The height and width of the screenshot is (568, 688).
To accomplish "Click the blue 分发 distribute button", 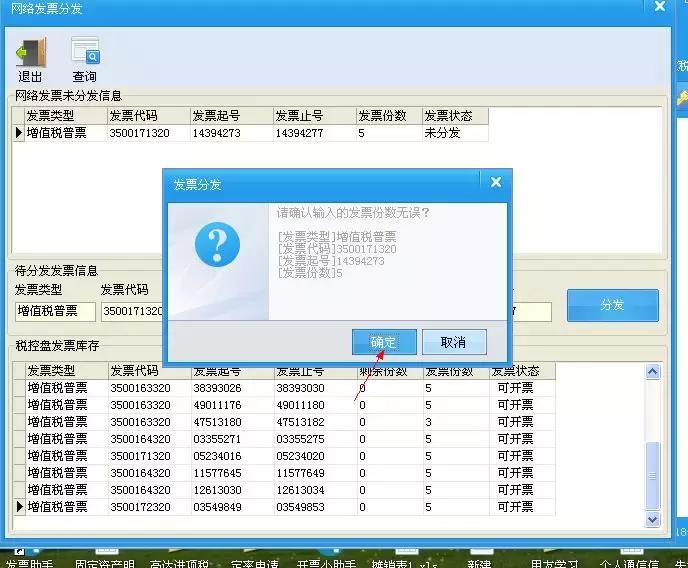I will pyautogui.click(x=613, y=305).
